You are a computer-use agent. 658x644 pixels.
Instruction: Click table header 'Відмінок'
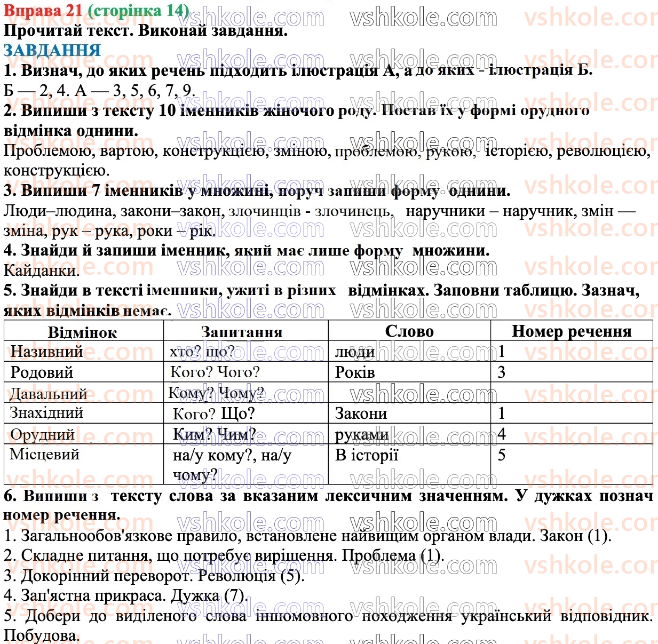[82, 332]
